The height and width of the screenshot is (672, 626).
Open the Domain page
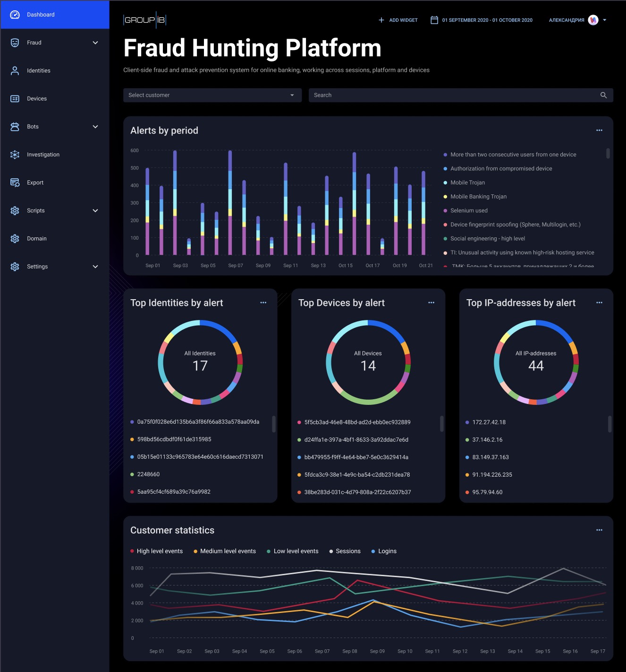pyautogui.click(x=55, y=239)
